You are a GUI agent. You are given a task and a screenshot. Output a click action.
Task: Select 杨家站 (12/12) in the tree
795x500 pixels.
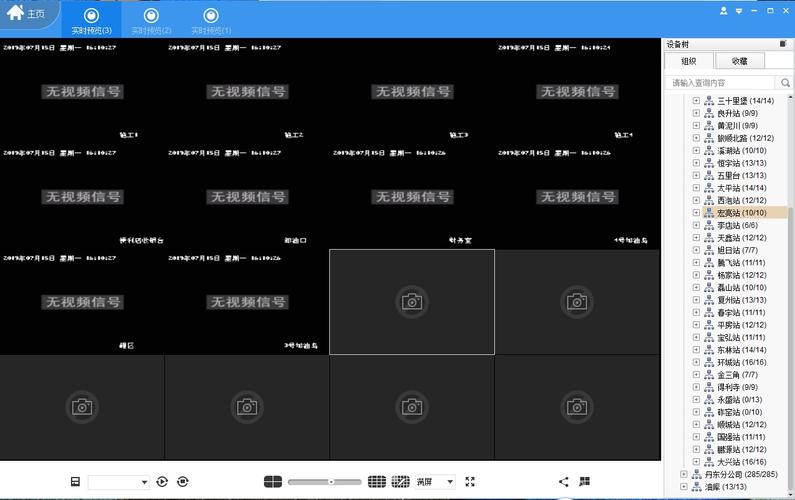tap(741, 275)
